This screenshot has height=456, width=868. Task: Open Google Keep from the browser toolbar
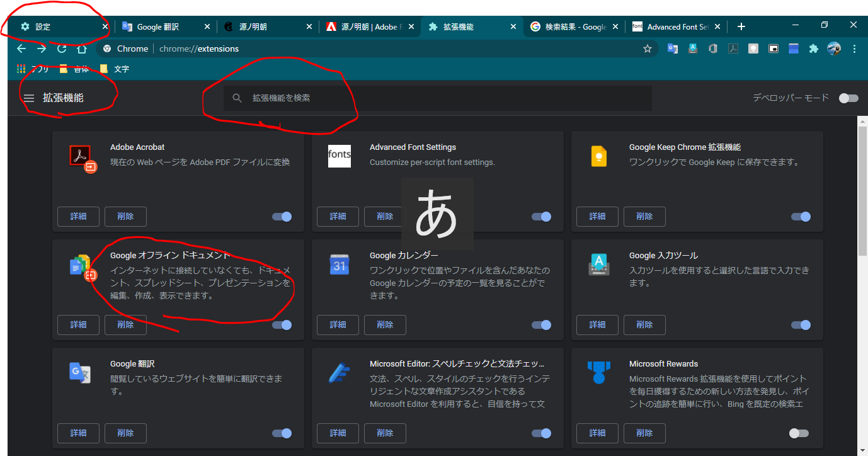[753, 48]
